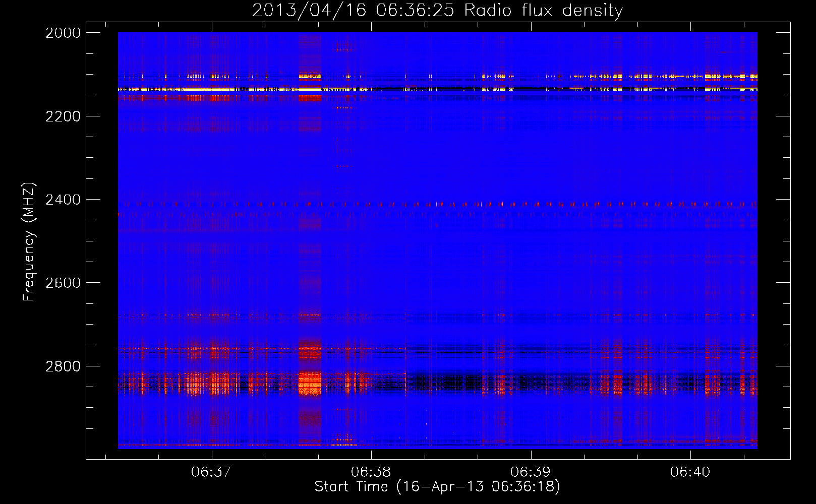Click the 'Frequency (MHZ)' axis title
The image size is (816, 504).
[x=29, y=242]
